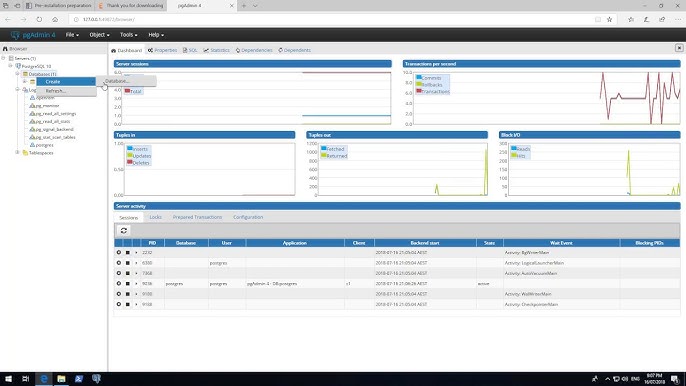Image resolution: width=686 pixels, height=386 pixels.
Task: Collapse the PostgreSQL 10 tree node
Action: click(10, 66)
